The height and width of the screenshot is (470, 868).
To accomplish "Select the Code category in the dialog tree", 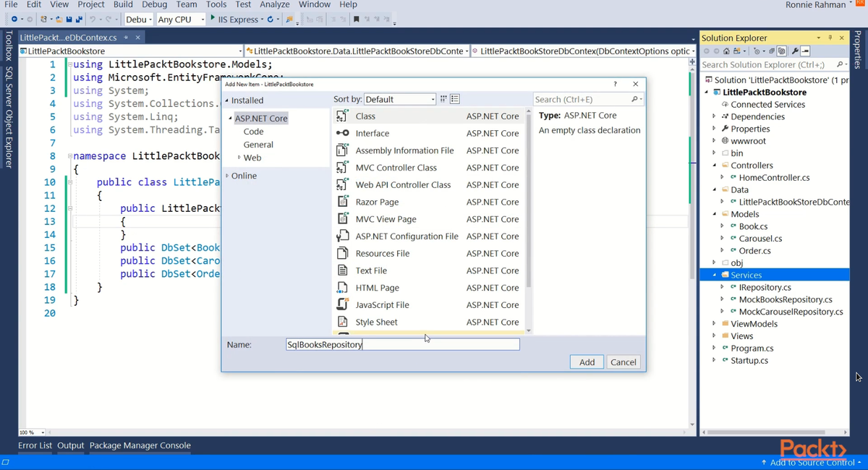I will point(253,132).
